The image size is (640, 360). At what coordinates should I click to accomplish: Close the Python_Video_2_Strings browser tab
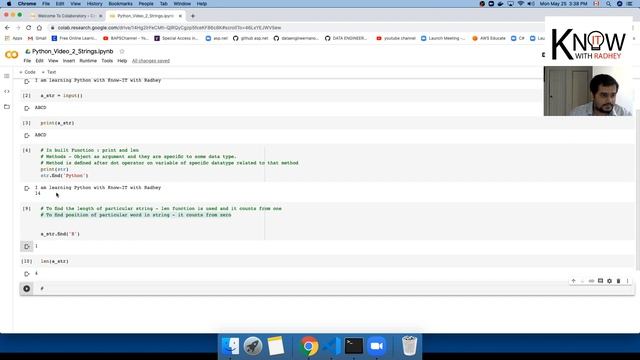[x=180, y=16]
